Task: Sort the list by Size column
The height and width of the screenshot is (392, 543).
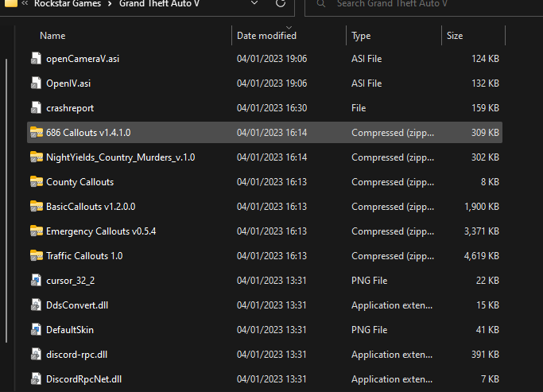Action: [455, 36]
